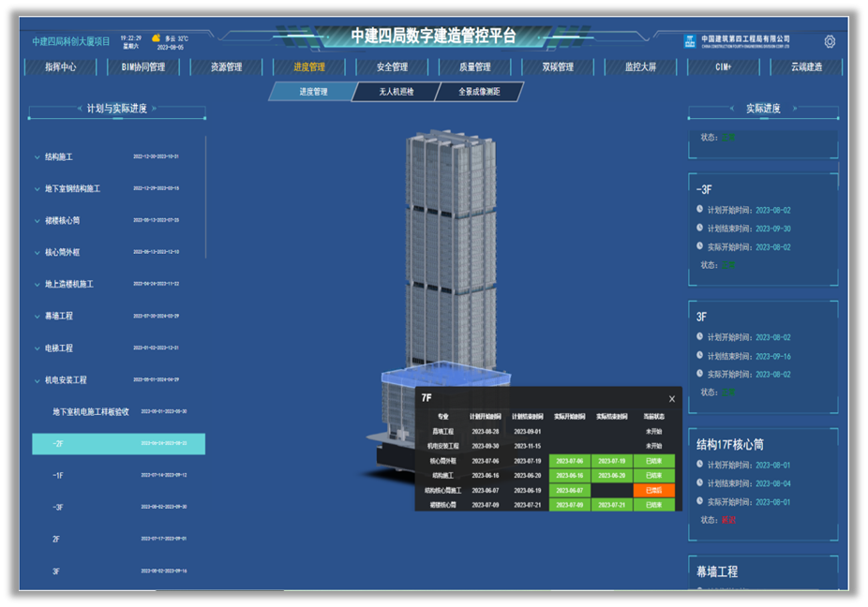Collapse the 机电安装工程 tree node
The width and height of the screenshot is (868, 607).
[37, 380]
